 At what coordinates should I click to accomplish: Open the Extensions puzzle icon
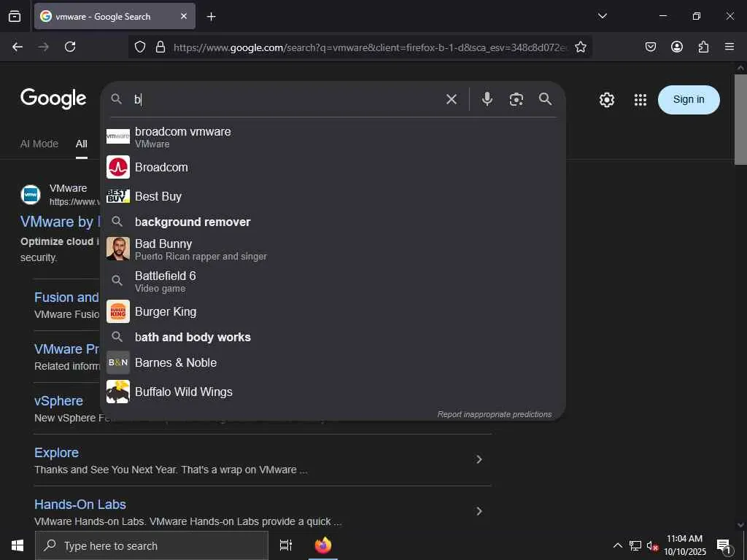(703, 47)
